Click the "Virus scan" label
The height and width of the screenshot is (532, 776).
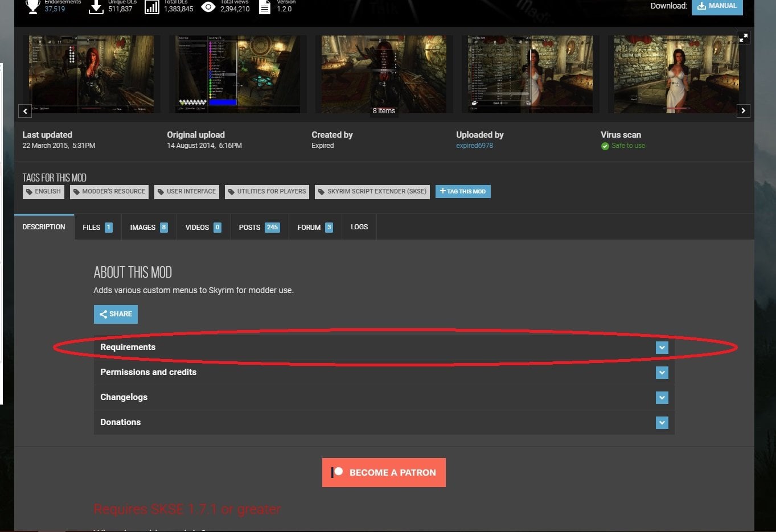[621, 135]
